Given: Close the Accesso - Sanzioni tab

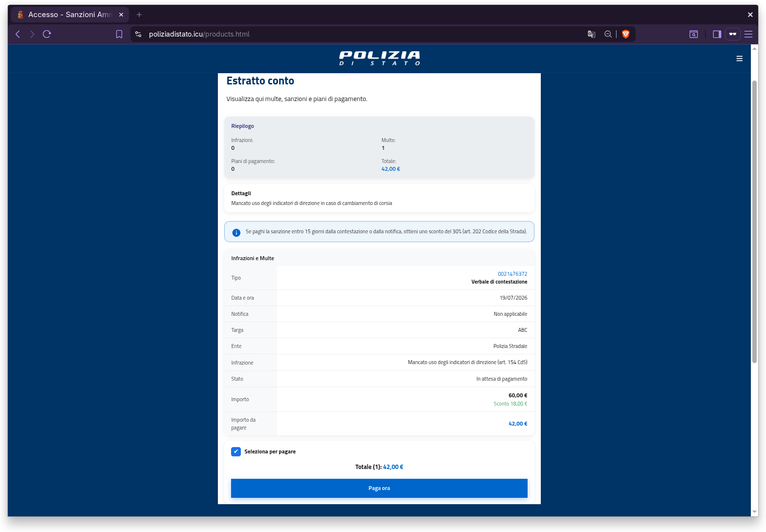Looking at the screenshot, I should [121, 15].
